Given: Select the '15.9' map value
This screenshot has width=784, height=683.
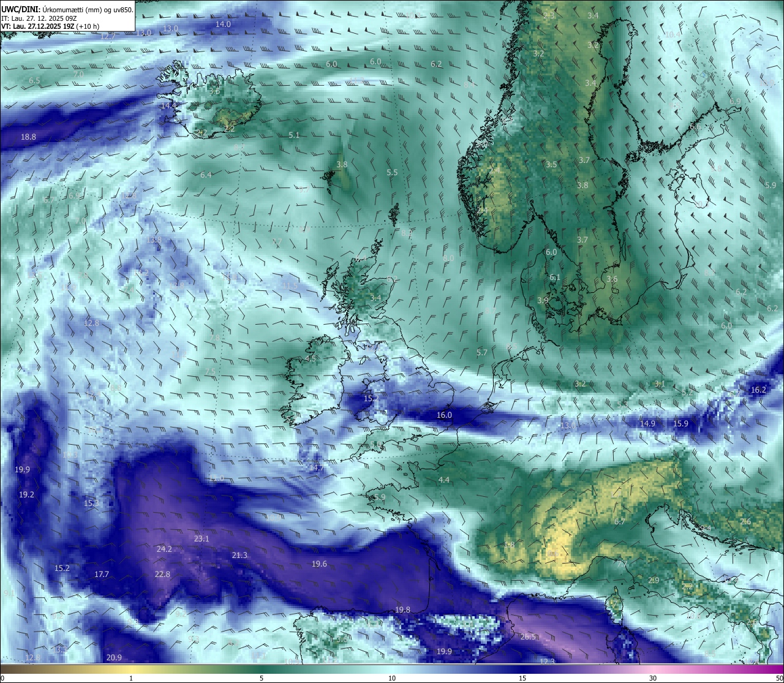Looking at the screenshot, I should (680, 424).
